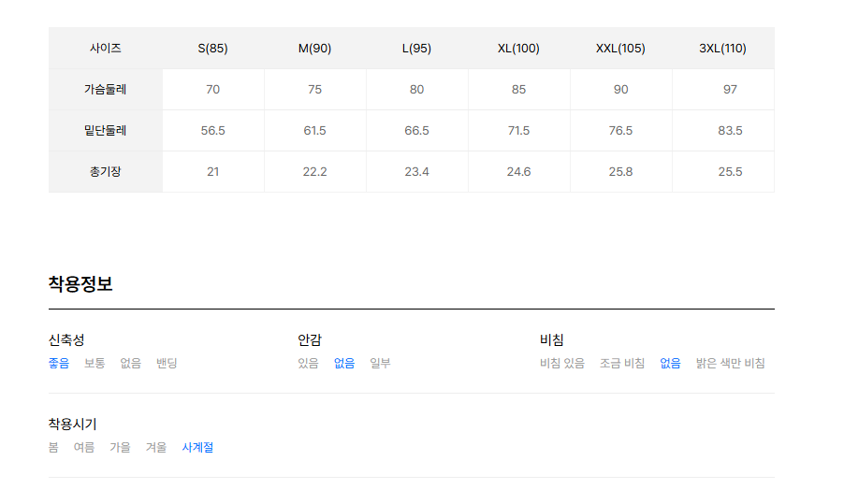Click chest value 80 in table
Viewport: 844px width, 504px height.
416,89
